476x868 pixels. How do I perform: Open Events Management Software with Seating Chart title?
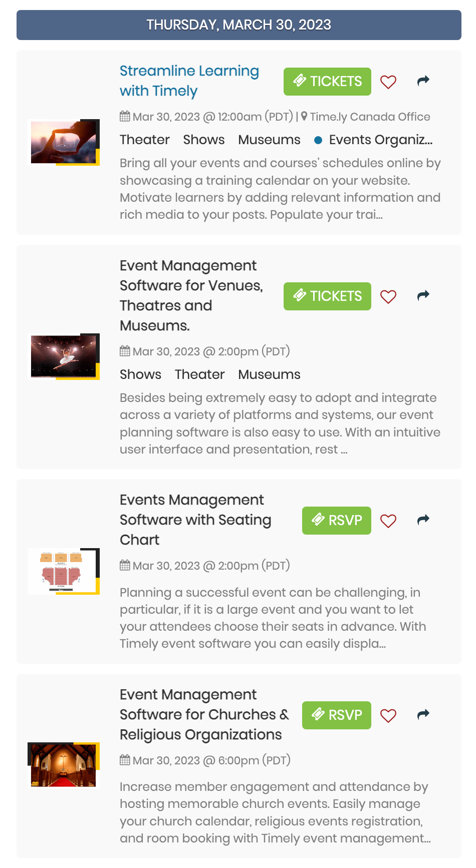click(x=195, y=520)
